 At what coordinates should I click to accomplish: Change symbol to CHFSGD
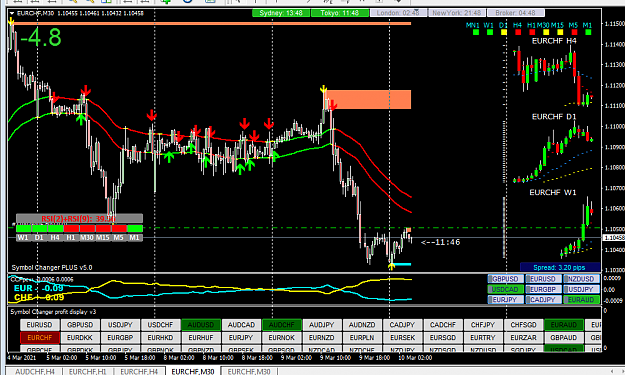tap(523, 325)
